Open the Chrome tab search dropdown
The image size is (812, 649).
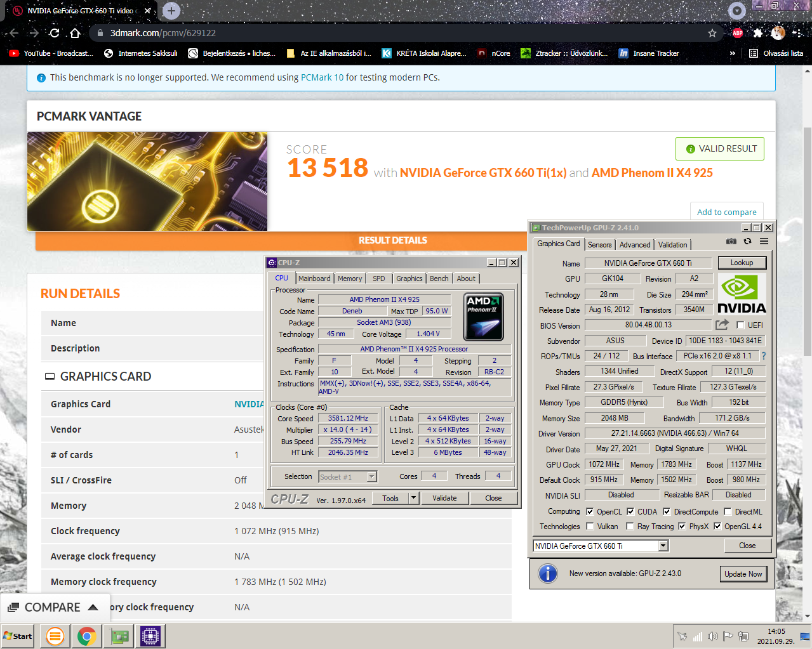click(x=736, y=10)
